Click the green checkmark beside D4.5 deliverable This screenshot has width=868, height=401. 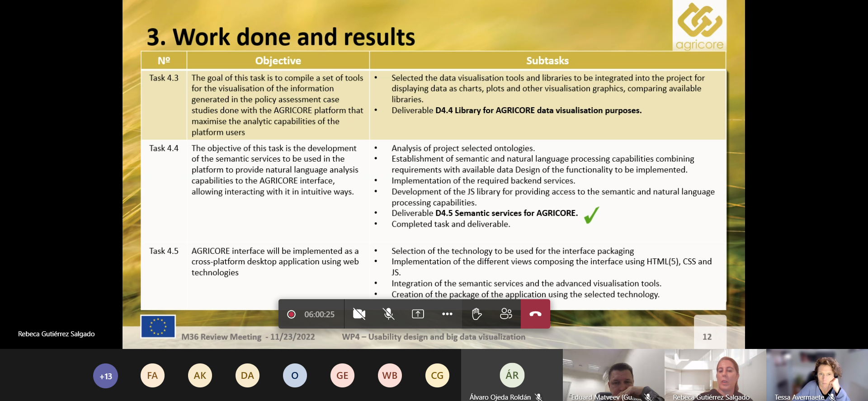pyautogui.click(x=591, y=215)
